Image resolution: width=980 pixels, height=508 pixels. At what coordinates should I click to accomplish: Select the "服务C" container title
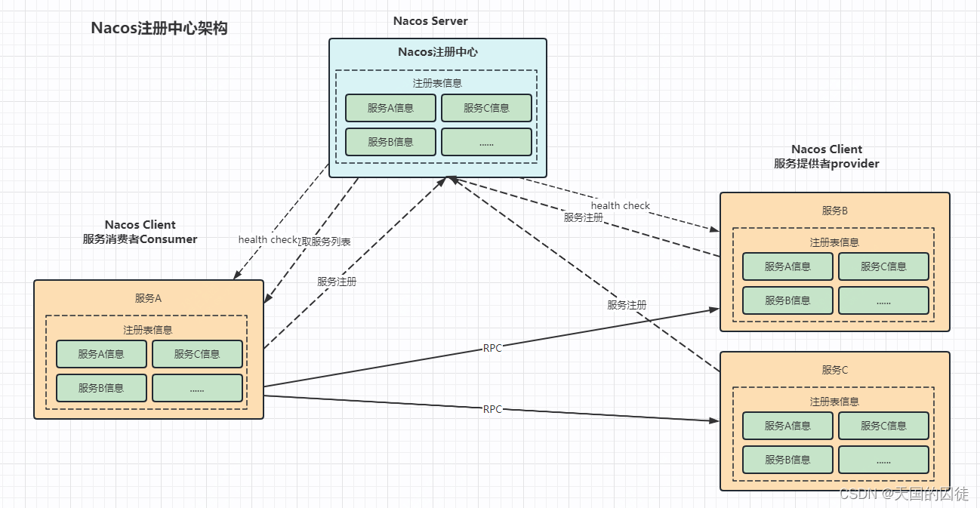coord(835,370)
